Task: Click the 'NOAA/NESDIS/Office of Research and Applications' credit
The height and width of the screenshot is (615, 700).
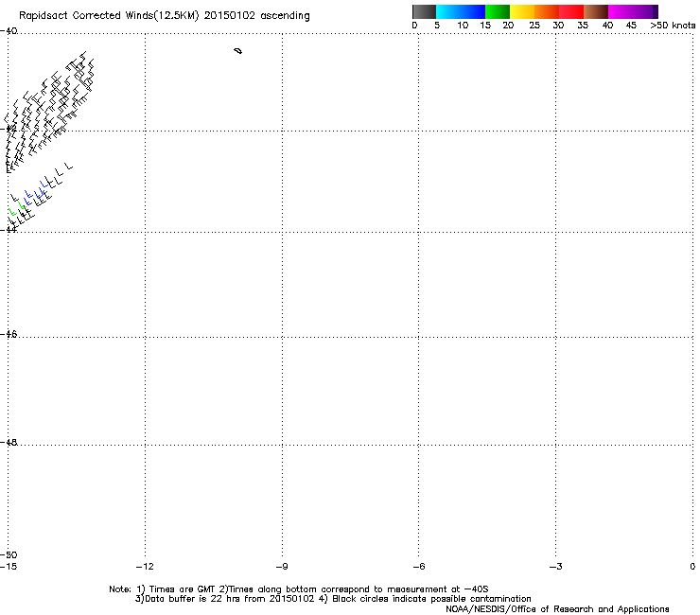Action: 557,609
